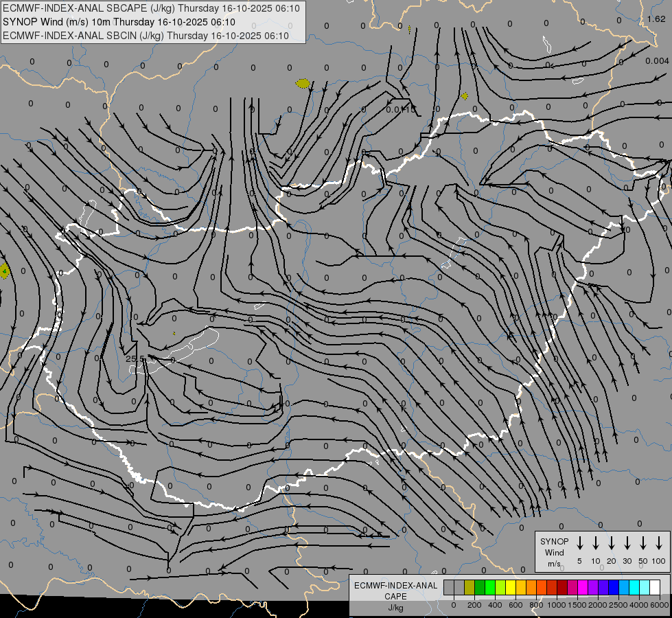
Task: Click the SBCIN title line in header box
Action: click(146, 36)
